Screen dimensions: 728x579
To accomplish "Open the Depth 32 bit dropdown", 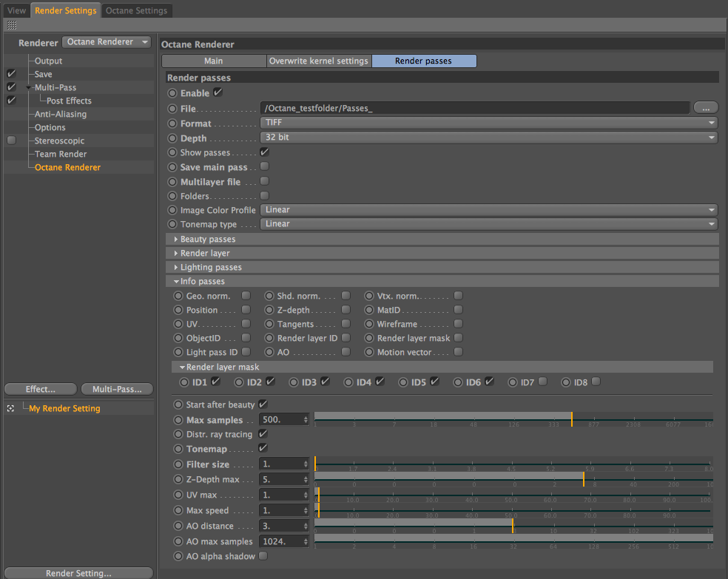I will tap(489, 138).
